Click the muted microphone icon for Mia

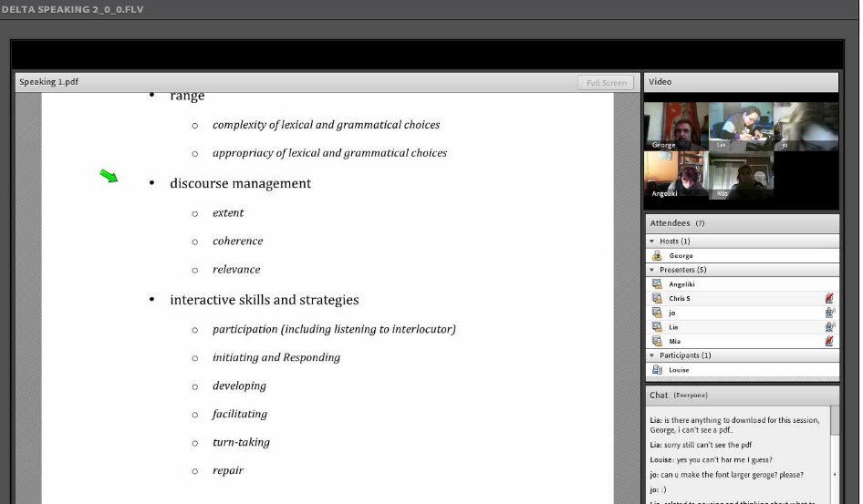click(x=828, y=341)
